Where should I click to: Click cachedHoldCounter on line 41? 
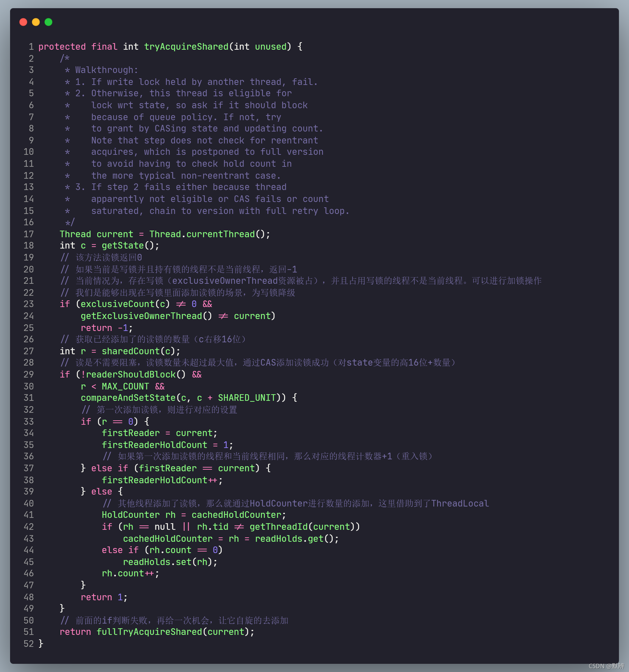236,514
